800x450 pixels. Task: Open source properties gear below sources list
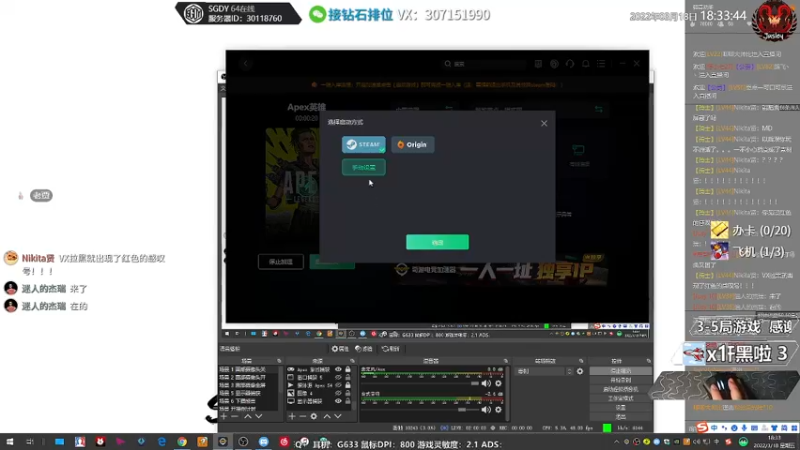pos(314,416)
